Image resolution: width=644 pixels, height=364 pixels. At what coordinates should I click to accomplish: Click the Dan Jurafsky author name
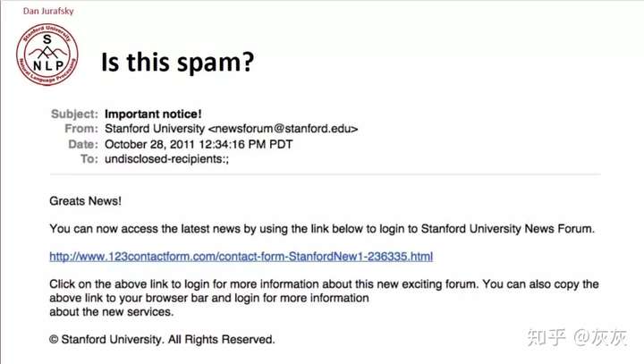point(48,11)
